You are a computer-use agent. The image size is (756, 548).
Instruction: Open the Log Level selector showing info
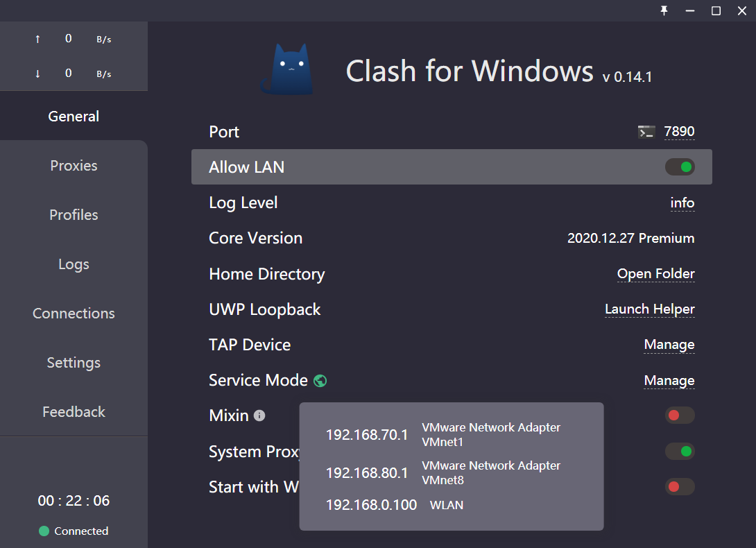[682, 203]
